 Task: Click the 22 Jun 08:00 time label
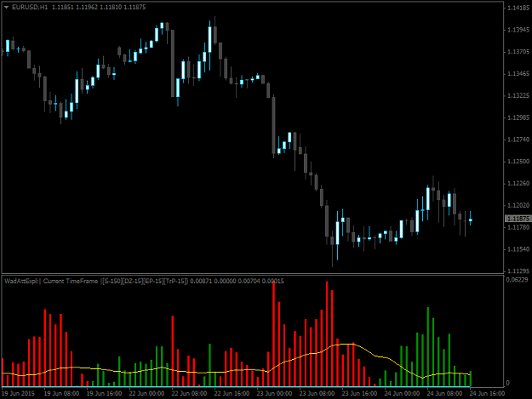pyautogui.click(x=189, y=394)
